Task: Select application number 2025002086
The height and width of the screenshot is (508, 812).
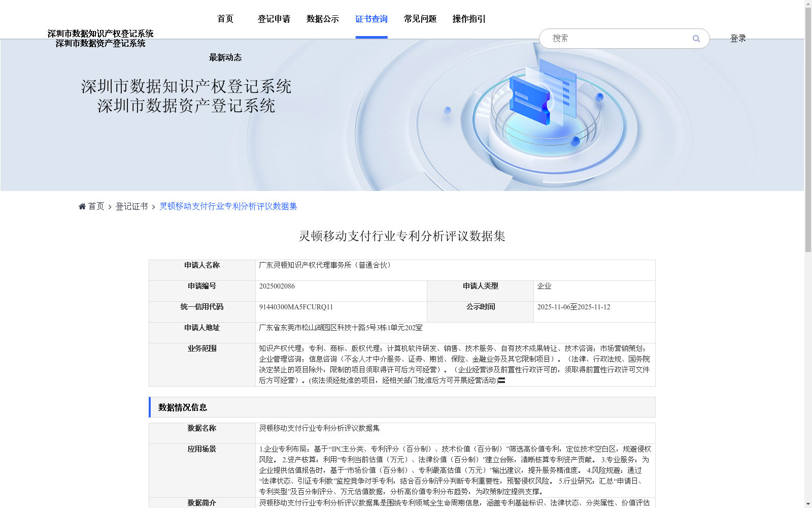Action: (277, 286)
